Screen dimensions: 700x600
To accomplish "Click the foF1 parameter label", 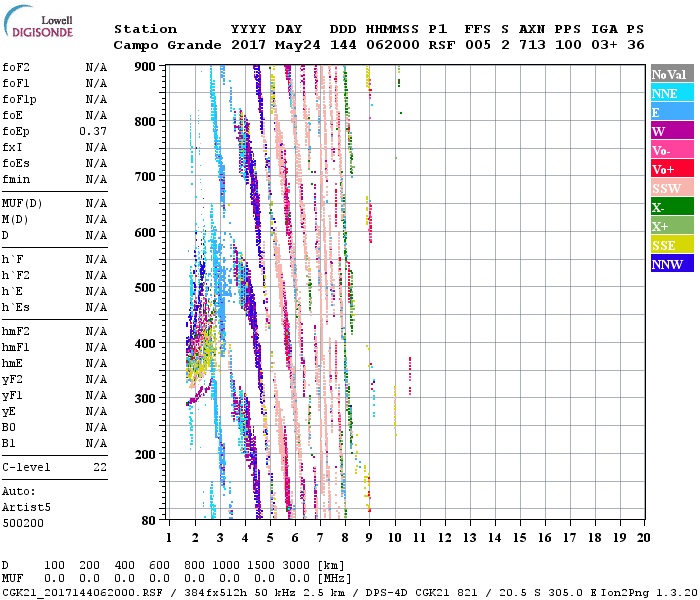I will (16, 83).
